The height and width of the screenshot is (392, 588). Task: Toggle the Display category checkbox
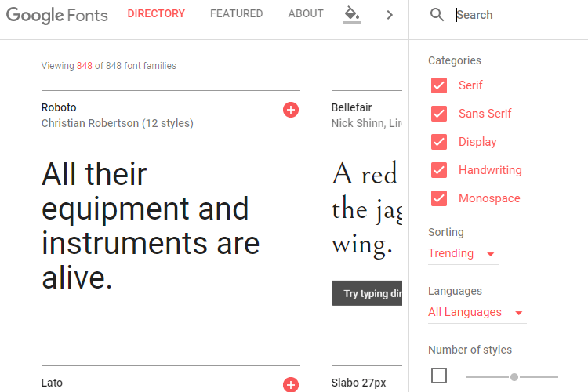439,142
